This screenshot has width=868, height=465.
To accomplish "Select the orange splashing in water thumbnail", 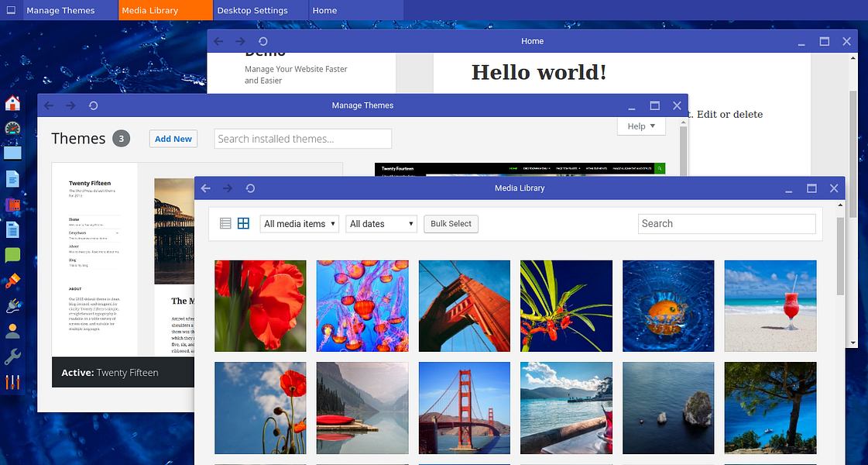I will [x=668, y=306].
